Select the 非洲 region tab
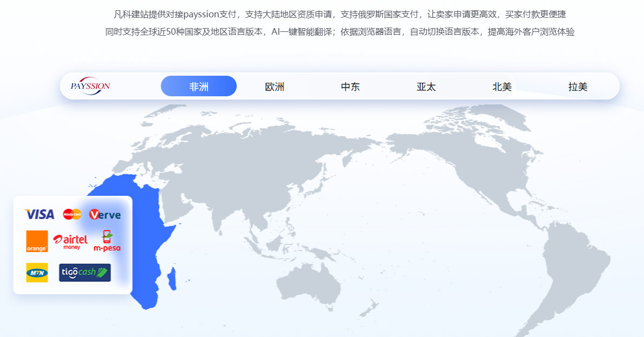 199,86
